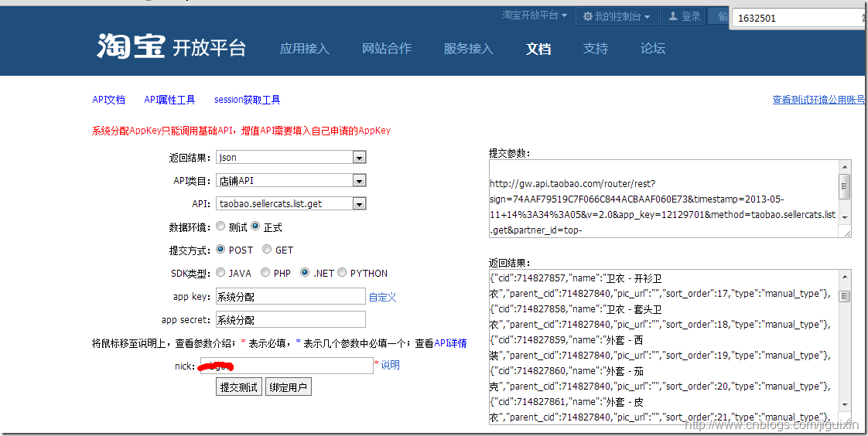The height and width of the screenshot is (436, 868).
Task: Click the 绑定用户 button
Action: tap(288, 387)
